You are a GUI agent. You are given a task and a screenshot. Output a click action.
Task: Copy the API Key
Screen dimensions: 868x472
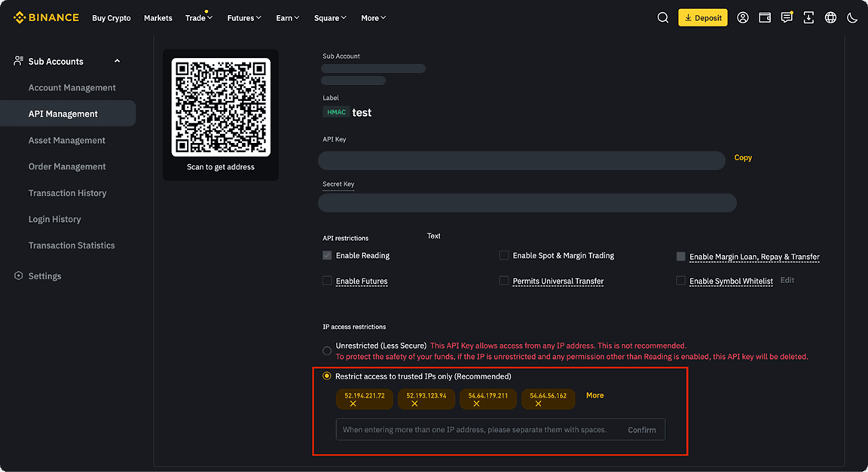pyautogui.click(x=743, y=157)
